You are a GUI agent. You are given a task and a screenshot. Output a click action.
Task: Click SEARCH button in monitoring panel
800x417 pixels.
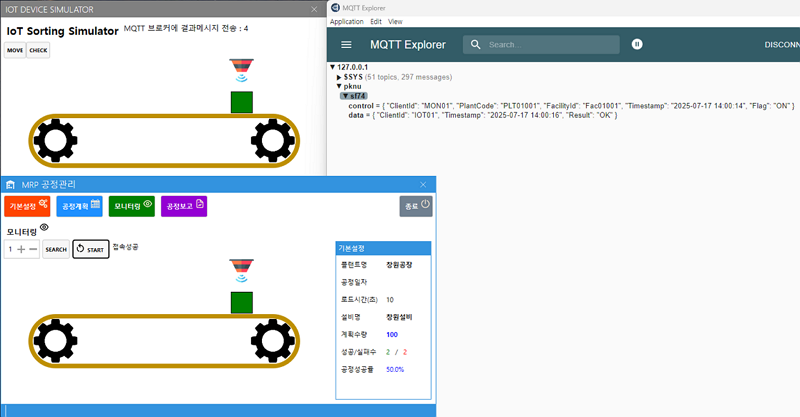[56, 249]
